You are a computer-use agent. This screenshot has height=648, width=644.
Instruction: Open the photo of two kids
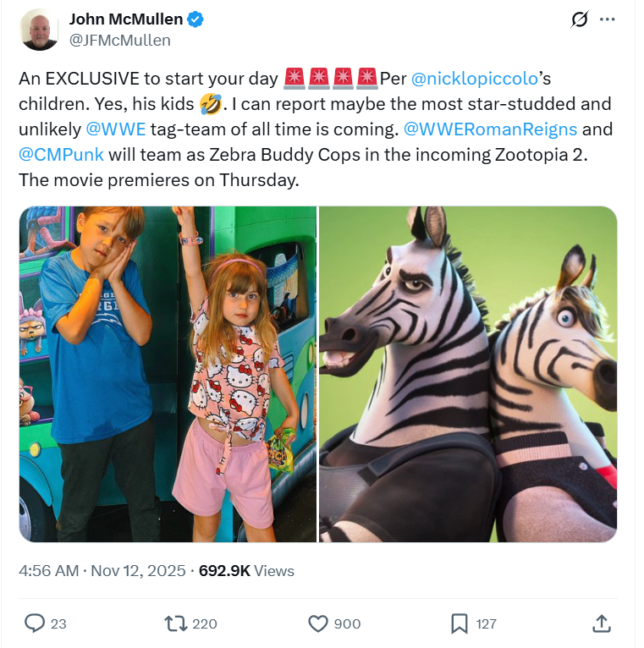coord(168,373)
